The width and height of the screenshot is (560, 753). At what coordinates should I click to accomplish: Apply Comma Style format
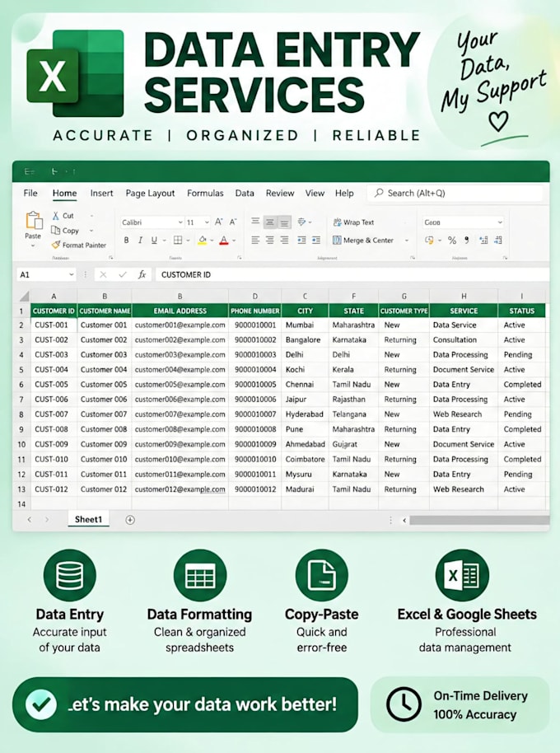[466, 240]
